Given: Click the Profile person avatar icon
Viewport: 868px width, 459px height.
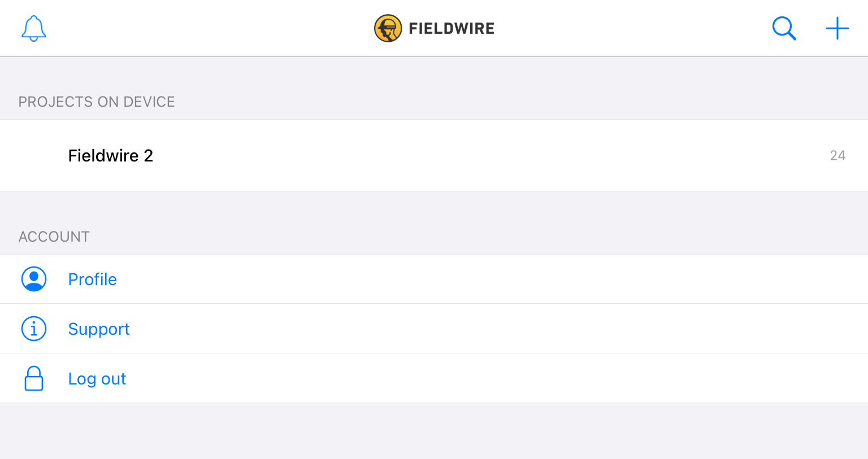Looking at the screenshot, I should 34,279.
